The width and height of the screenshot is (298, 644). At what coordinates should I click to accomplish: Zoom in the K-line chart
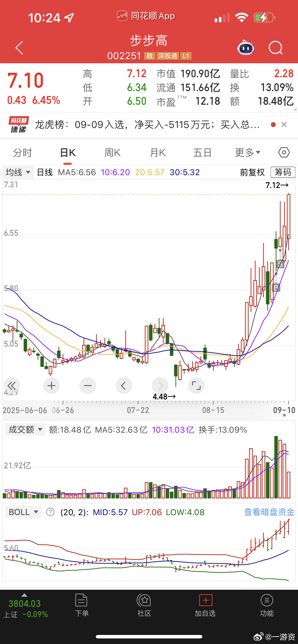tap(52, 386)
